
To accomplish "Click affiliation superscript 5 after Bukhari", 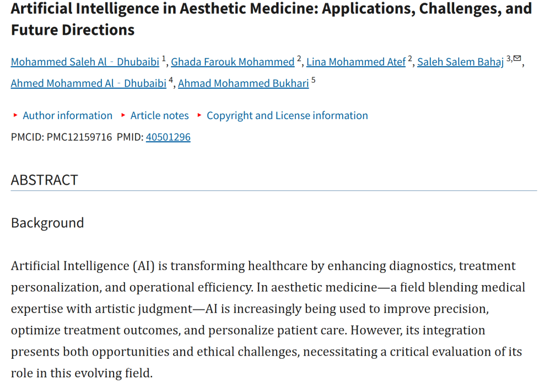I will (313, 80).
